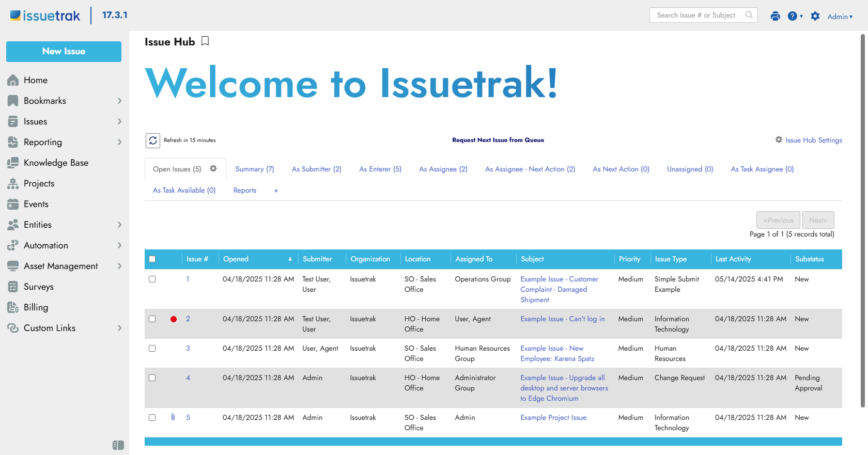Open Surveys via its sidebar icon
The height and width of the screenshot is (455, 868).
[13, 287]
